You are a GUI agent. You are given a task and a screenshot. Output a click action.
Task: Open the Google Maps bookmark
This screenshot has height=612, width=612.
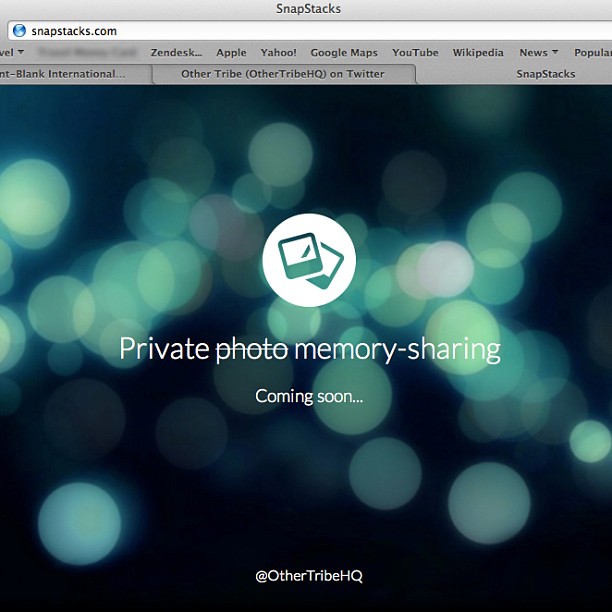pyautogui.click(x=344, y=53)
